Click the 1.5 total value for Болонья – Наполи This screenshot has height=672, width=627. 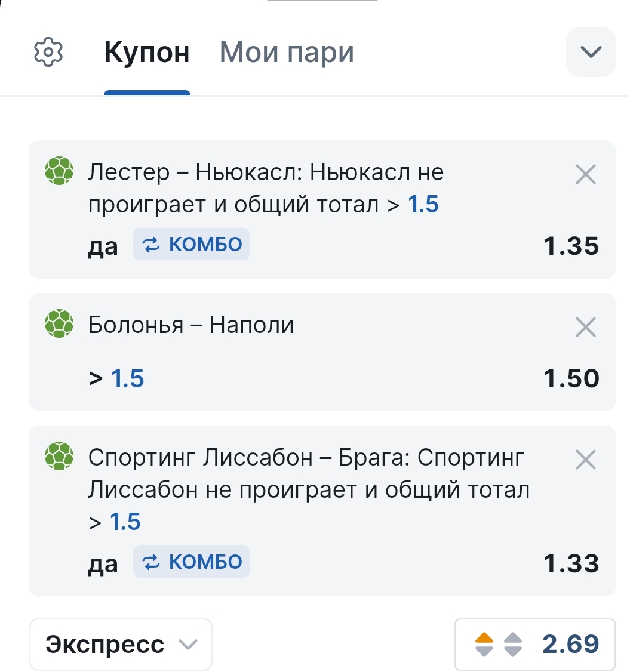(128, 378)
